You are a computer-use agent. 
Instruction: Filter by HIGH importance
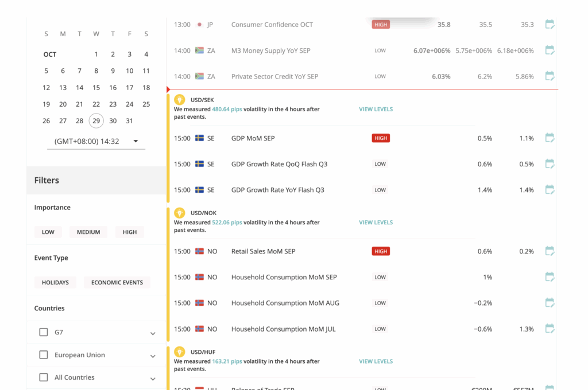tap(130, 232)
